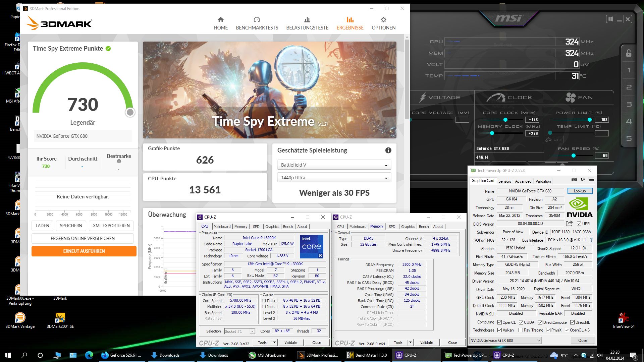The image size is (644, 362).
Task: Click the taskbar search icon
Action: pos(24,355)
